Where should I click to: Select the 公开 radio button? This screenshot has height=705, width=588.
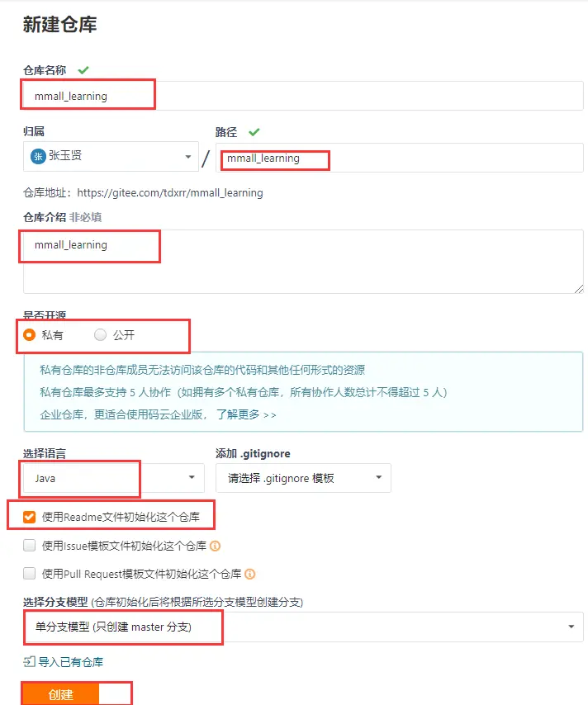[x=100, y=335]
